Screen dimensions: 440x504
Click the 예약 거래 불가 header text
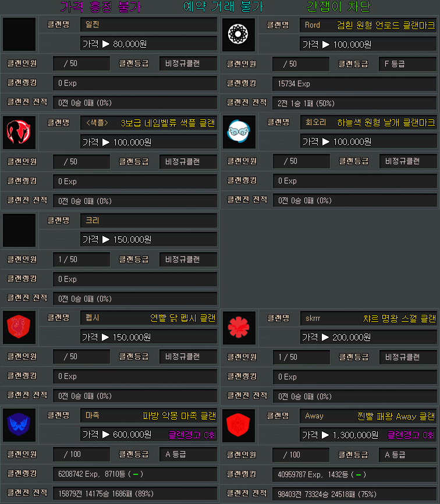(x=223, y=7)
